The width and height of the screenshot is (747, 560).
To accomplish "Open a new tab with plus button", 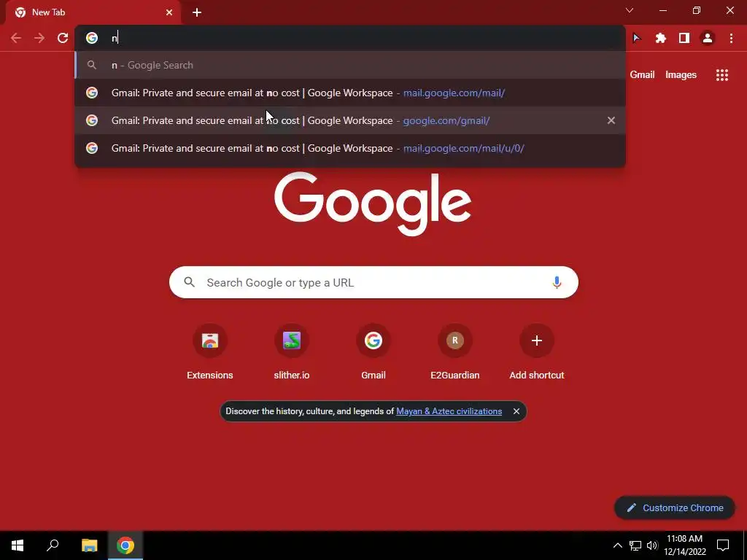I will [197, 12].
